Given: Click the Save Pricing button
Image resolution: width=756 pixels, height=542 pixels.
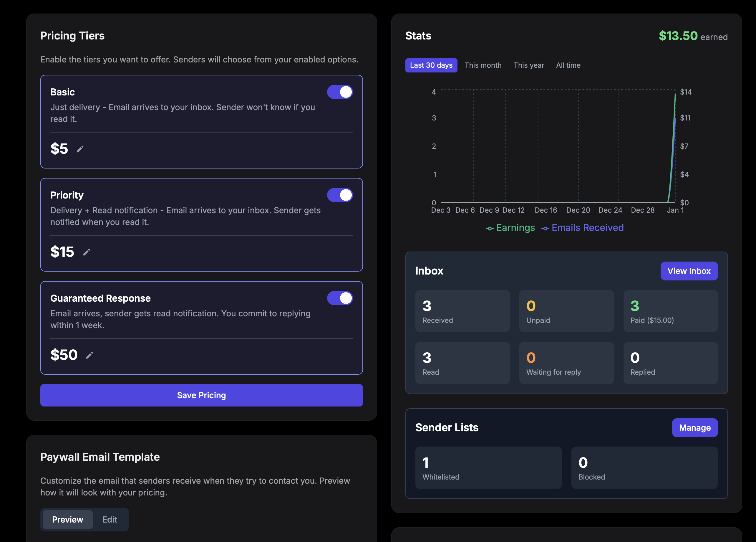Looking at the screenshot, I should [201, 395].
